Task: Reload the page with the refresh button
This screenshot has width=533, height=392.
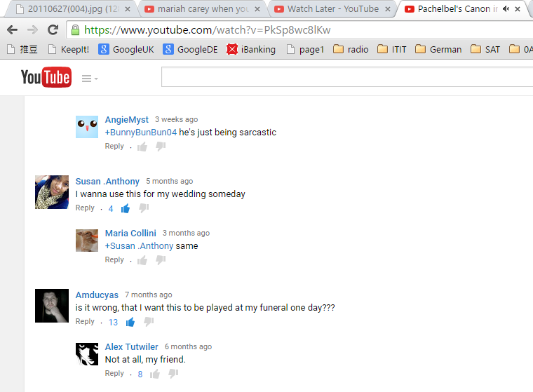Action: point(53,30)
